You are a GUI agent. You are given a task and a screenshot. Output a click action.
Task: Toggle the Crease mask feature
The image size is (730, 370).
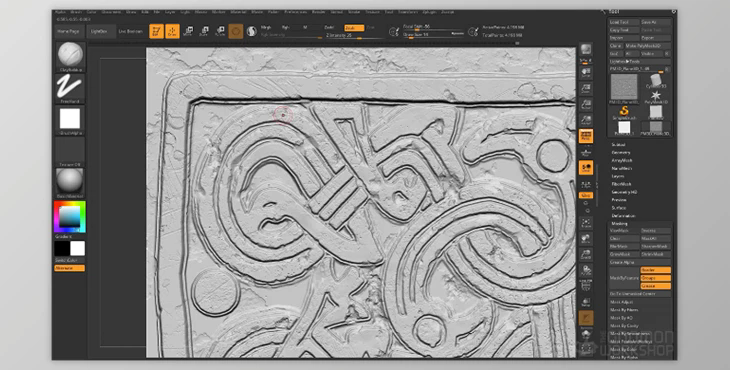pos(656,286)
